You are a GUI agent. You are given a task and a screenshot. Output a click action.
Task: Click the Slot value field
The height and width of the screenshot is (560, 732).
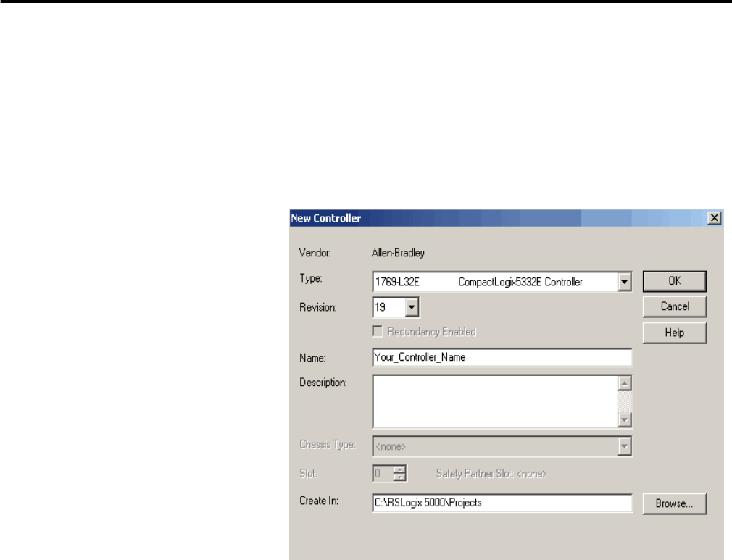[383, 473]
